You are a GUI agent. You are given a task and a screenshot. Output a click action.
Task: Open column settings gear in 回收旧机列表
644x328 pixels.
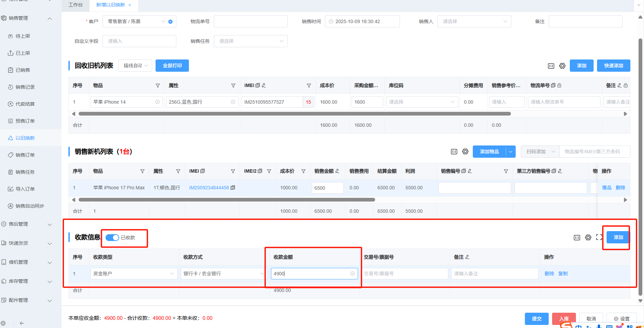pos(562,66)
